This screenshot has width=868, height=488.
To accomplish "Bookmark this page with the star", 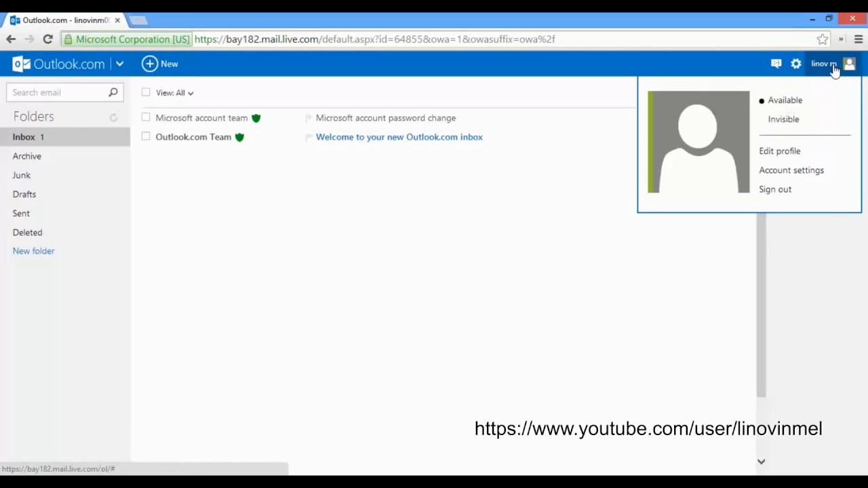I will point(823,39).
